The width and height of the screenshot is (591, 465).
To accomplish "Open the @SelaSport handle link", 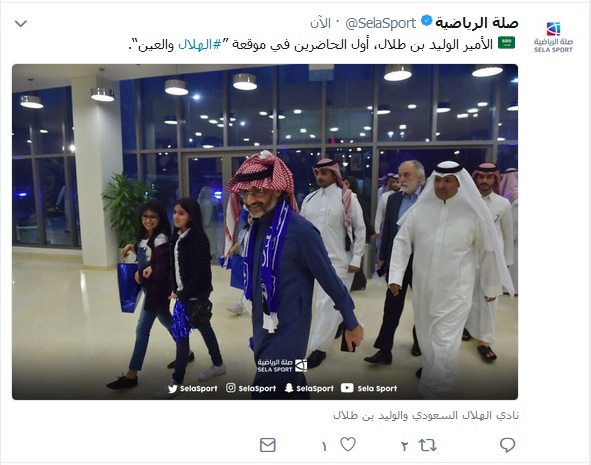I will pyautogui.click(x=381, y=23).
